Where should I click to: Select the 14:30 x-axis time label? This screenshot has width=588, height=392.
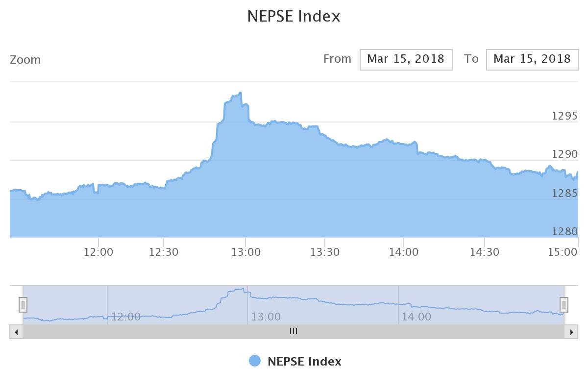point(485,252)
